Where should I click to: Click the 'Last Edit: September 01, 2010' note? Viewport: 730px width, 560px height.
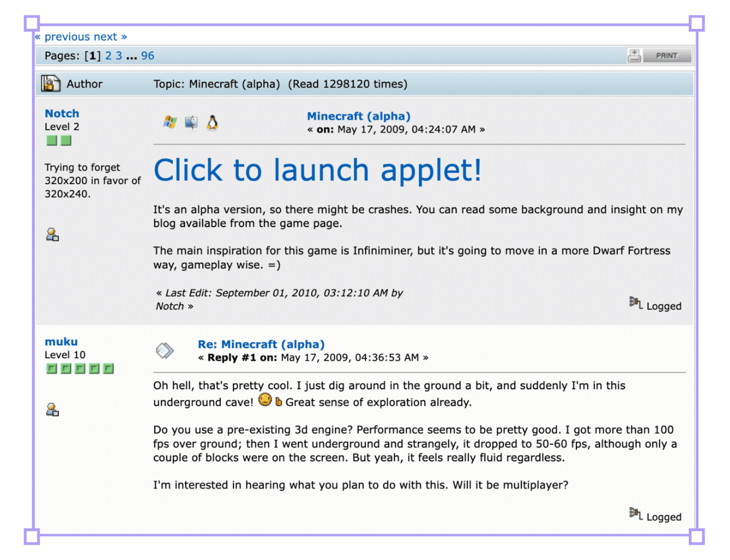tap(280, 299)
